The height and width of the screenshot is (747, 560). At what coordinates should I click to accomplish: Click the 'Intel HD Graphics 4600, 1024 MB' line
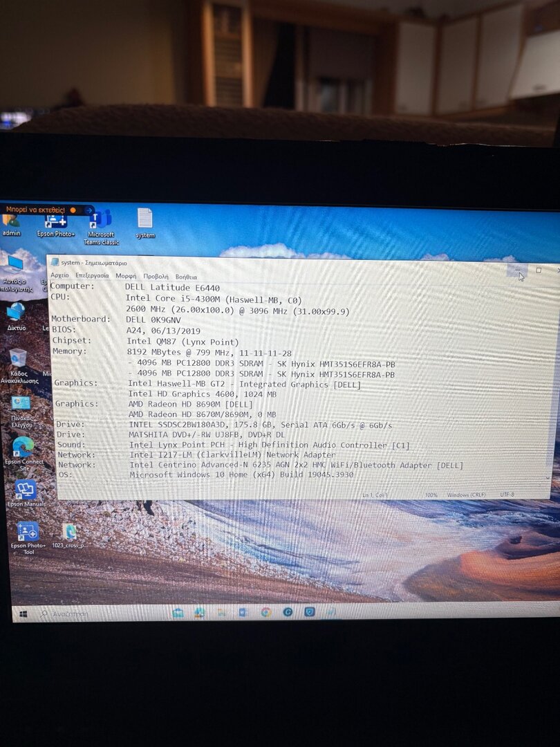[203, 394]
